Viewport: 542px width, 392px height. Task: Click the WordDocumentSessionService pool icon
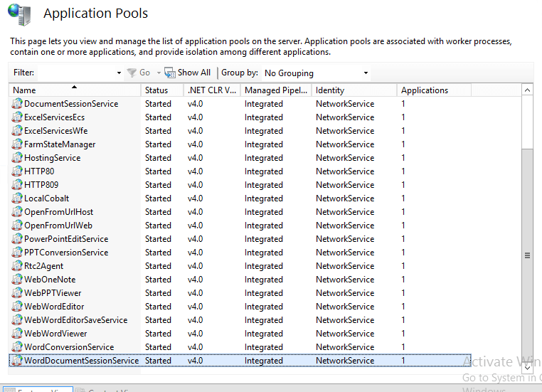(17, 360)
